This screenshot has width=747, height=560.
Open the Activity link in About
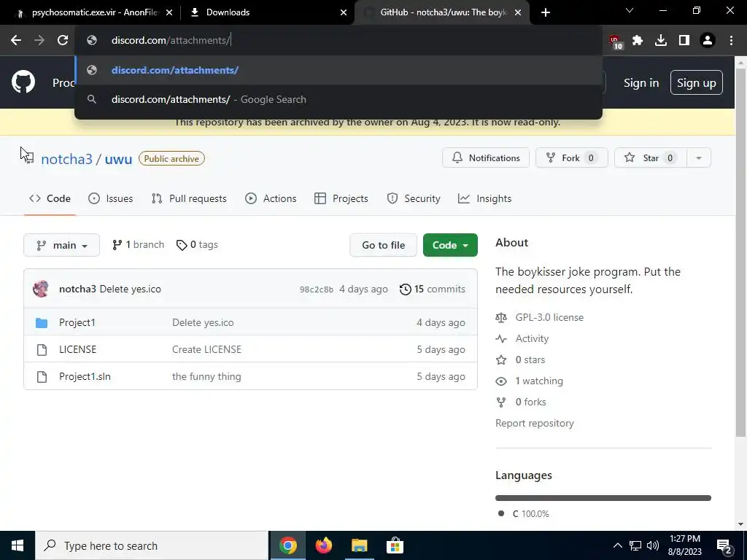(x=532, y=338)
